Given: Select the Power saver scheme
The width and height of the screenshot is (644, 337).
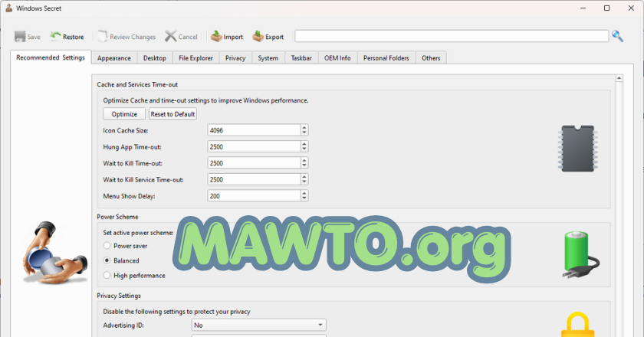Looking at the screenshot, I should pos(107,245).
